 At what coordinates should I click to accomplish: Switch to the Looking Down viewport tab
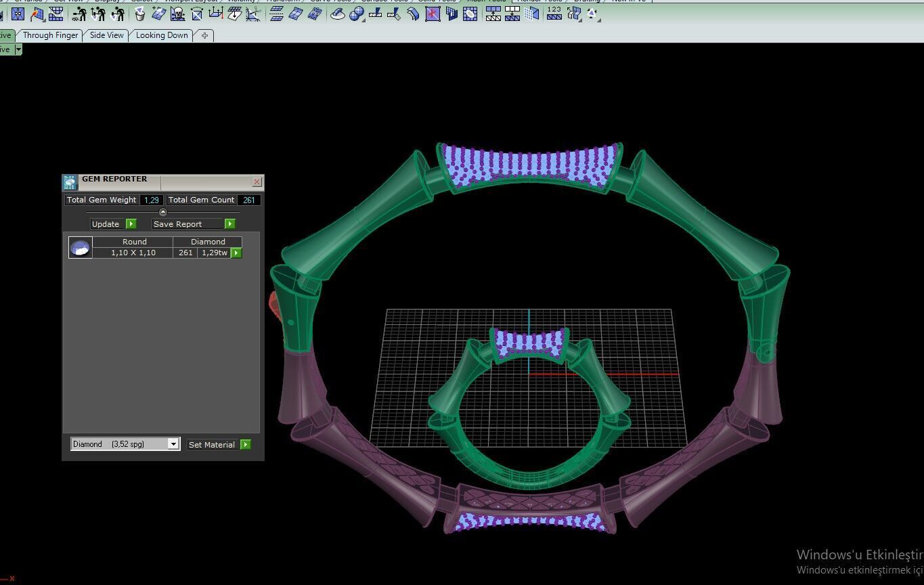pyautogui.click(x=162, y=35)
